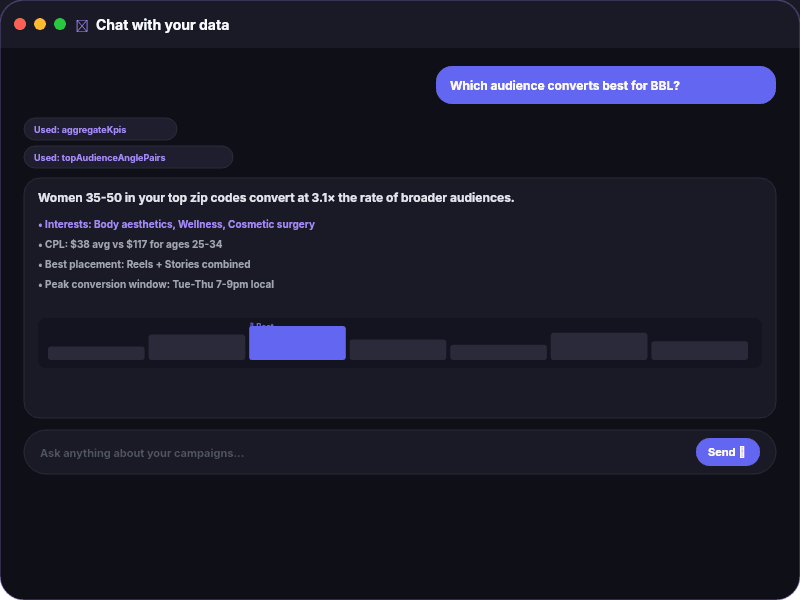The width and height of the screenshot is (800, 600).
Task: Maximize the window with the green button
Action: pyautogui.click(x=60, y=24)
